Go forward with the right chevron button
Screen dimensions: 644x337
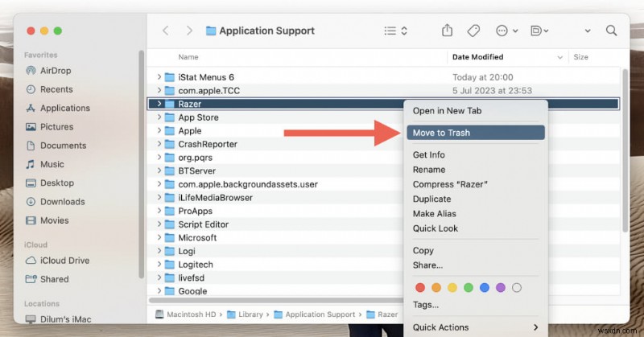point(189,31)
